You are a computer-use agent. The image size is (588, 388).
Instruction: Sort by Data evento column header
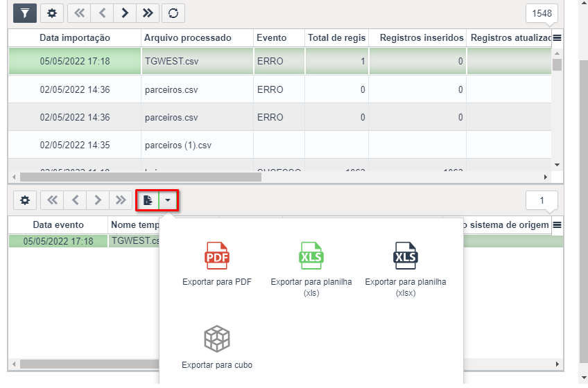[x=58, y=225]
